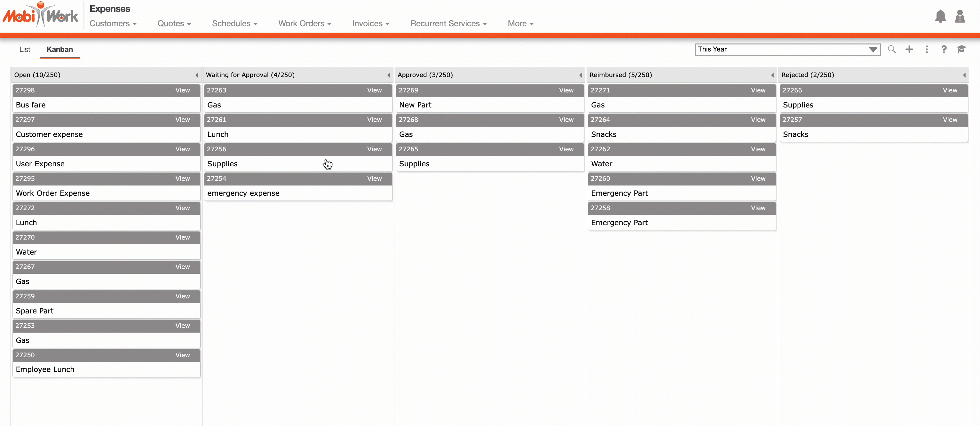This screenshot has width=980, height=426.
Task: Collapse the Rejected column
Action: 964,75
